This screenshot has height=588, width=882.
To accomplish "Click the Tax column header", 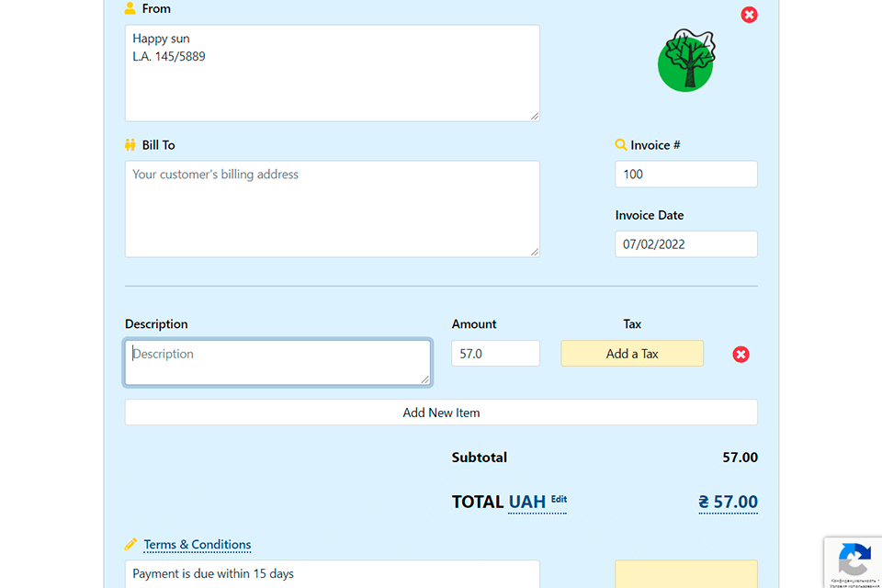I will coord(632,324).
